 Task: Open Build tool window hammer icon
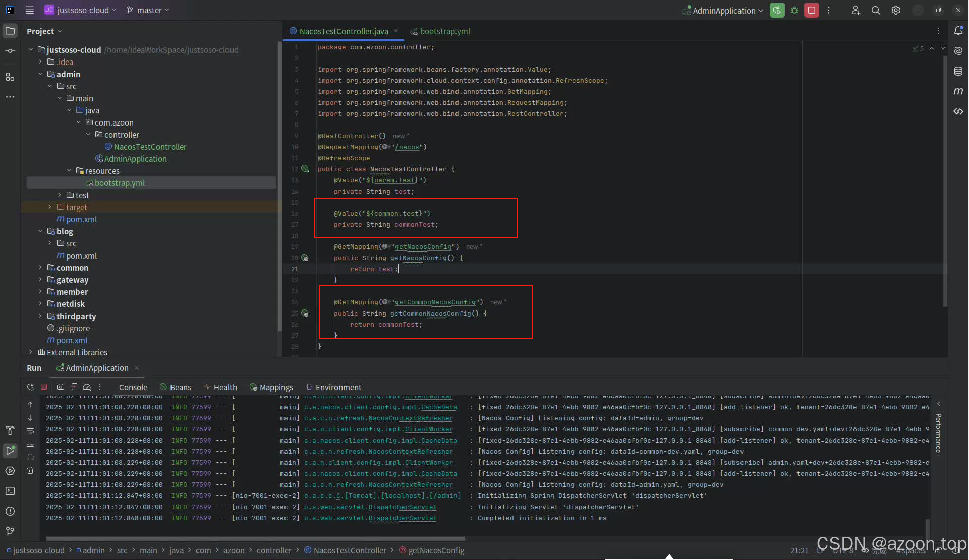click(x=10, y=430)
